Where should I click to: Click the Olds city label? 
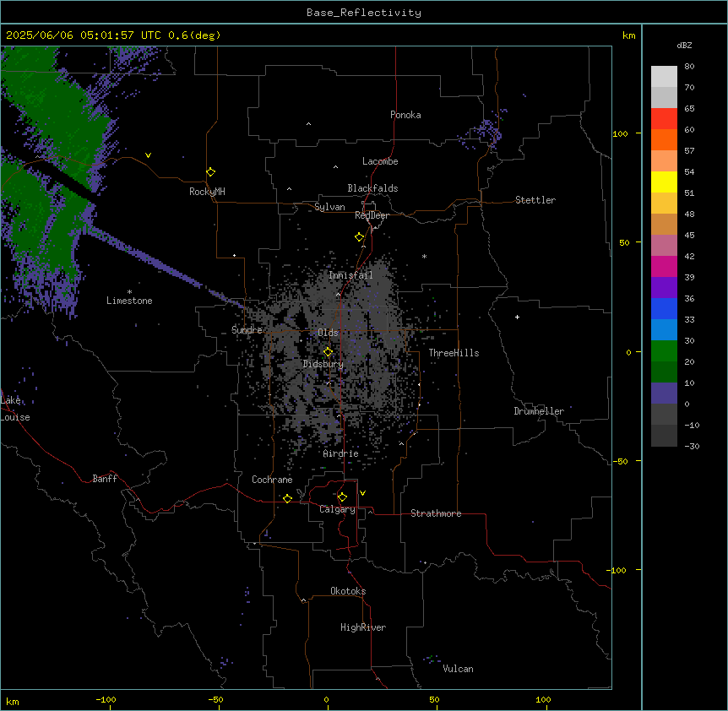tap(328, 333)
